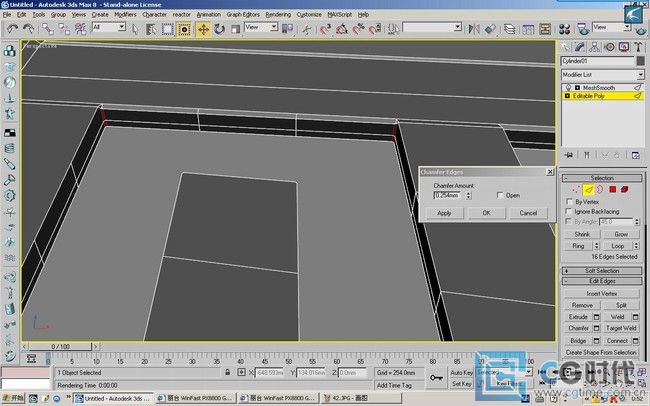650x406 pixels.
Task: Select the Element sub-object level icon
Action: tap(624, 190)
